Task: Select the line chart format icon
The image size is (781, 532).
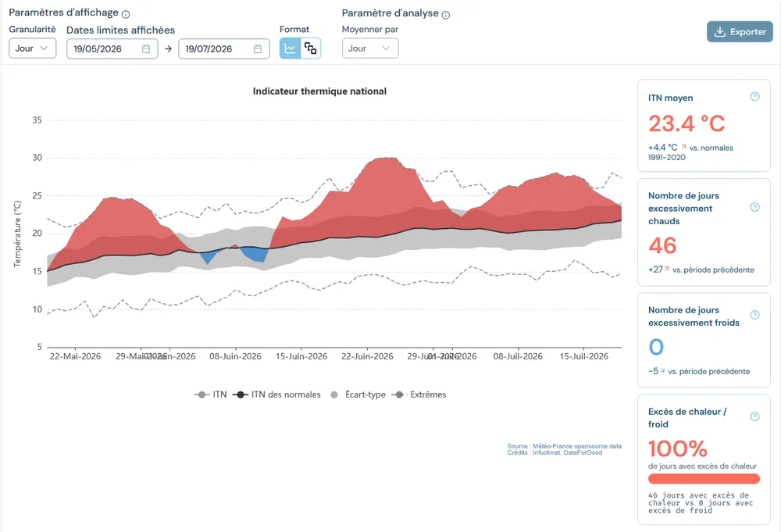Action: tap(290, 48)
